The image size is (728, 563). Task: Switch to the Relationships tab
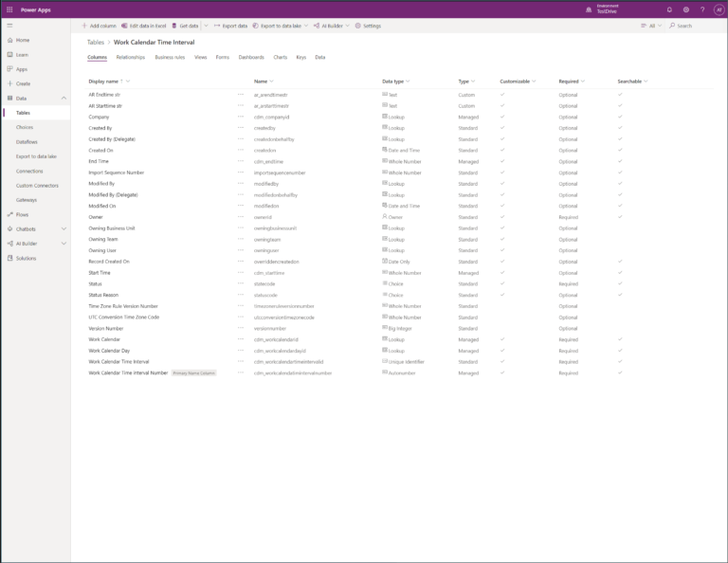pyautogui.click(x=131, y=58)
